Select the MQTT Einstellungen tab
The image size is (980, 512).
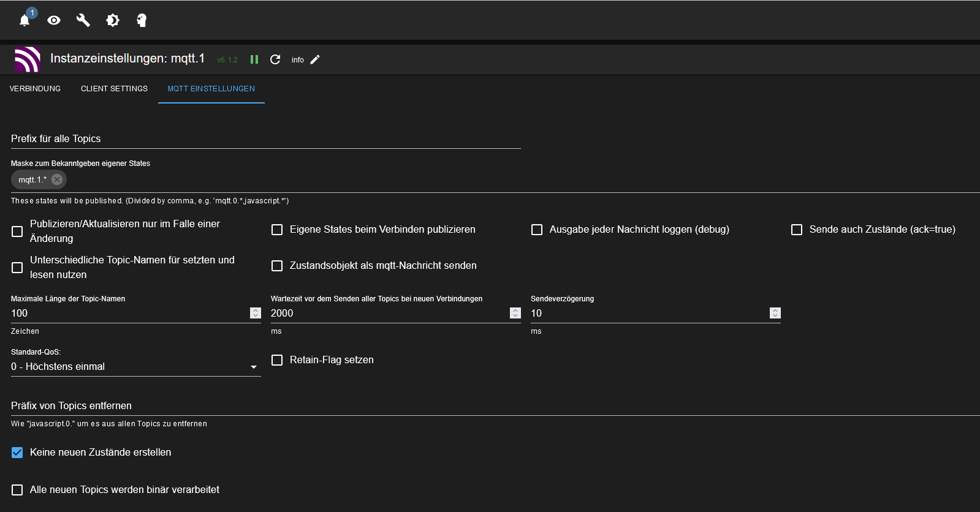(x=211, y=89)
